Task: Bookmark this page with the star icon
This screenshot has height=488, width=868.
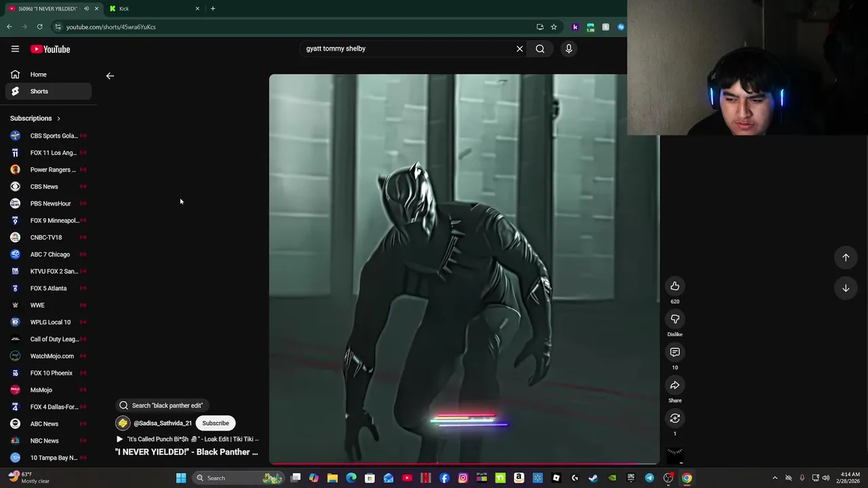Action: tap(554, 27)
